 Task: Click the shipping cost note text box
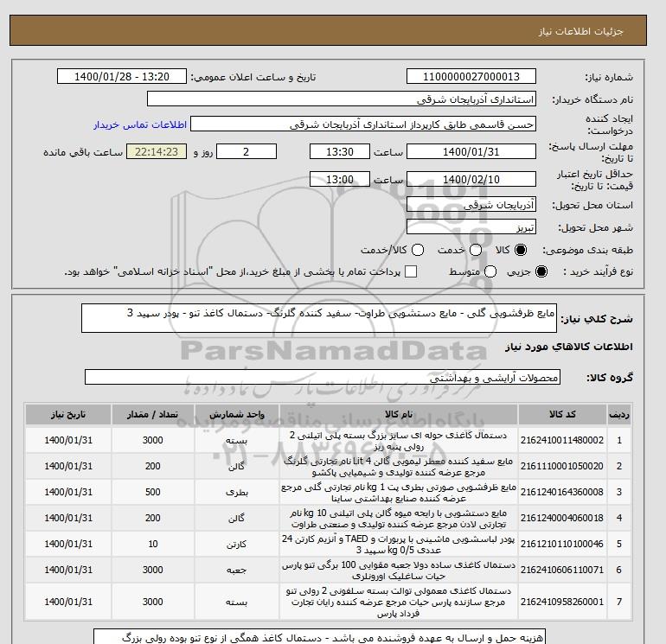pyautogui.click(x=319, y=637)
